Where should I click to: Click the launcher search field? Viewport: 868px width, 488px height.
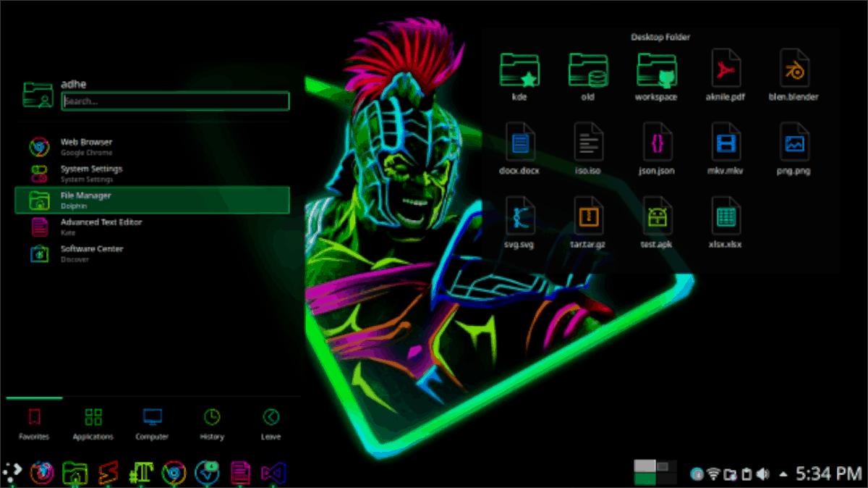tap(174, 101)
